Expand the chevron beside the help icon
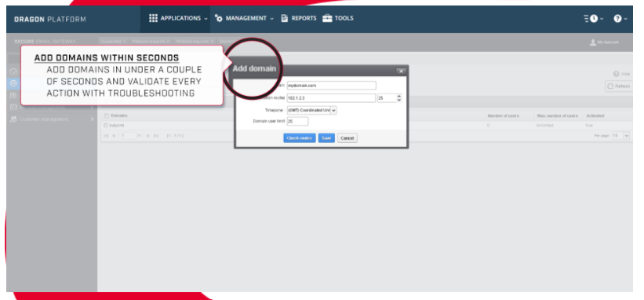644x300 pixels. [x=626, y=19]
